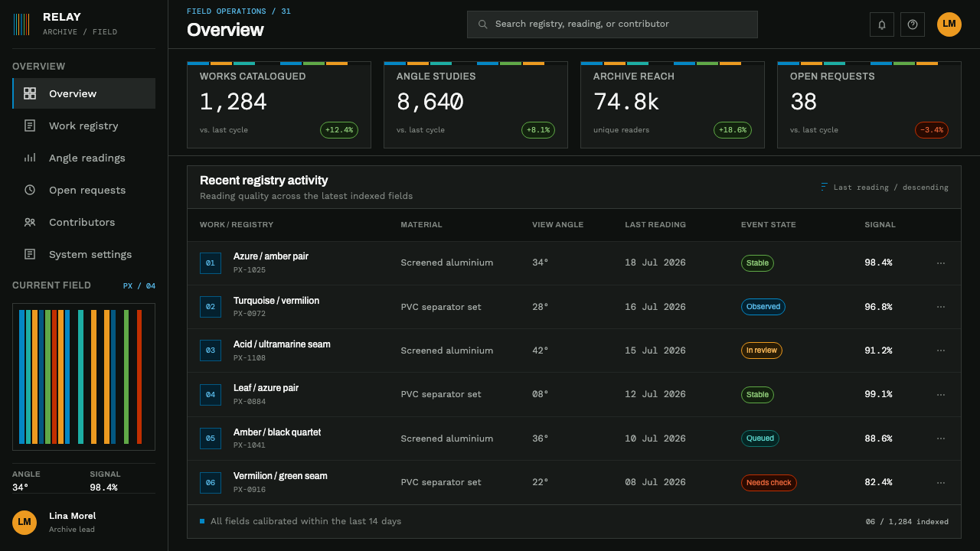Click the RELAY logo stripes
The image size is (980, 551).
(21, 24)
